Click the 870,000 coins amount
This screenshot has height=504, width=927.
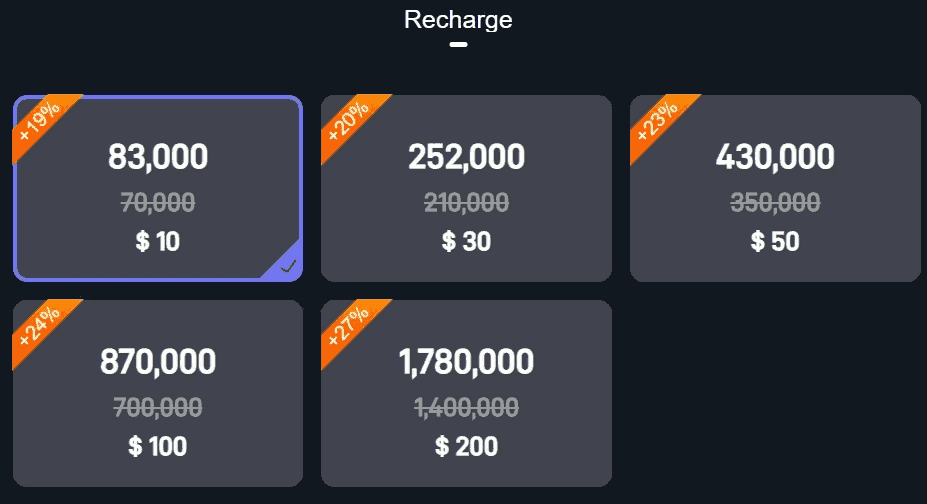[x=158, y=361]
